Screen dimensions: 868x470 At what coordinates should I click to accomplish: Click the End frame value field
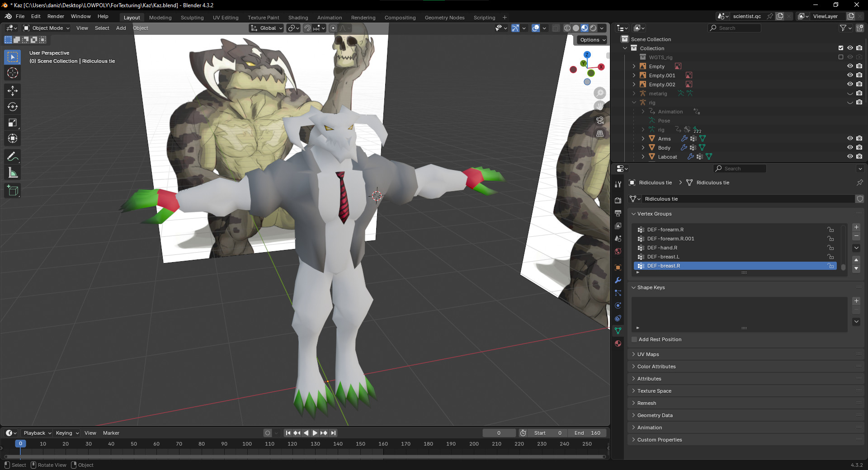tap(587, 433)
